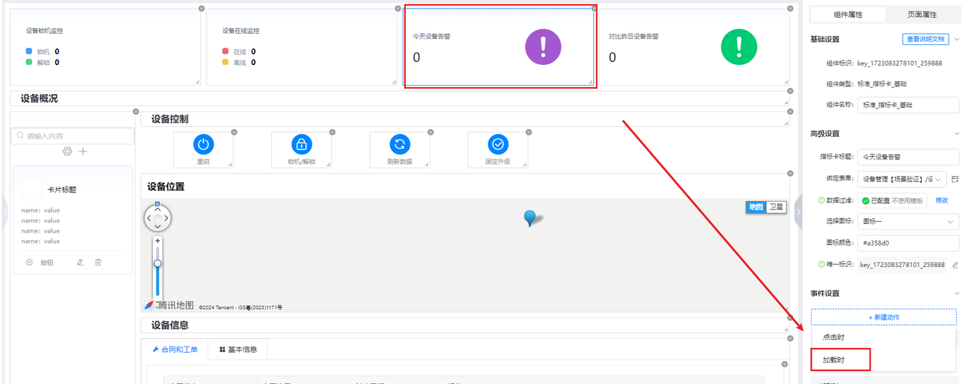
Task: Click the 查看说明文档 button
Action: [x=926, y=39]
